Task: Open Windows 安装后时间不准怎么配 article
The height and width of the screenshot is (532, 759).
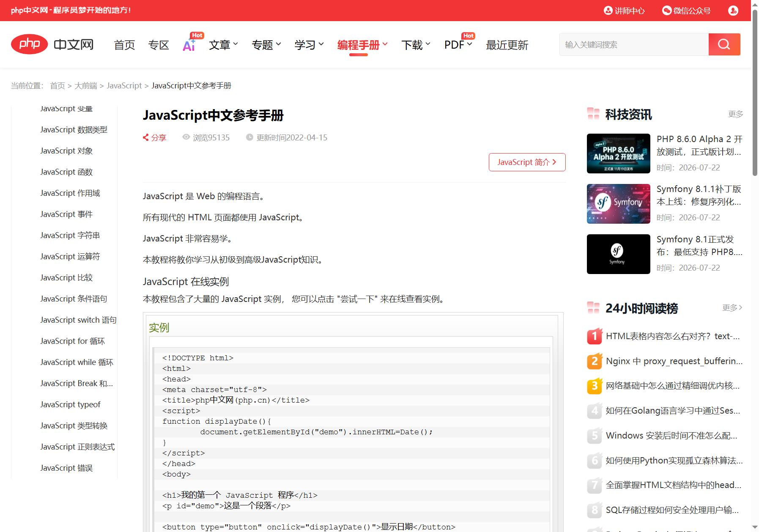Action: click(671, 436)
